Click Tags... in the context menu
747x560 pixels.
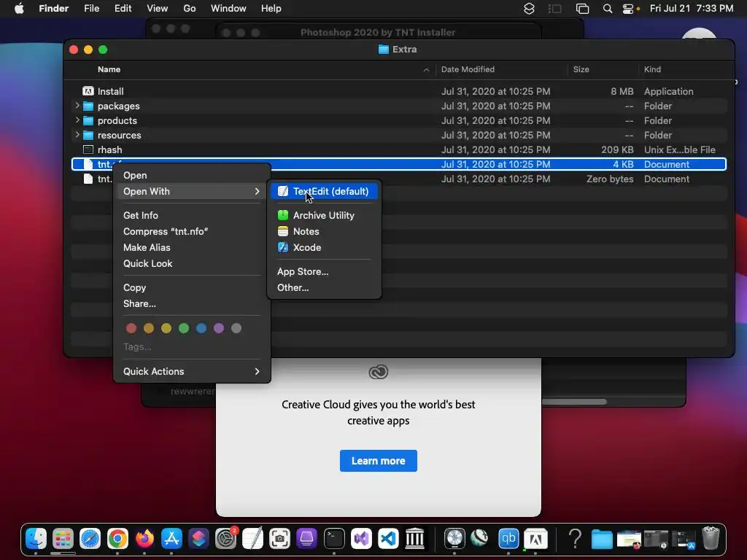click(137, 347)
